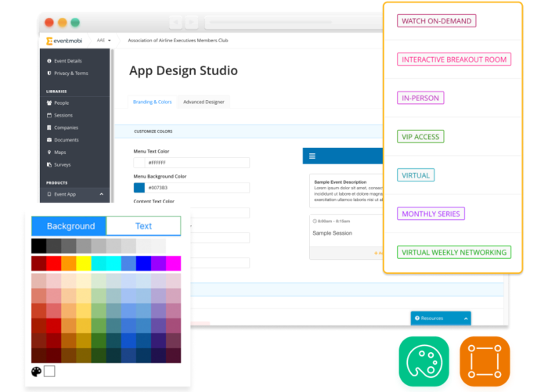Click the Menu Background Color hex field
This screenshot has height=392, width=548.
197,188
